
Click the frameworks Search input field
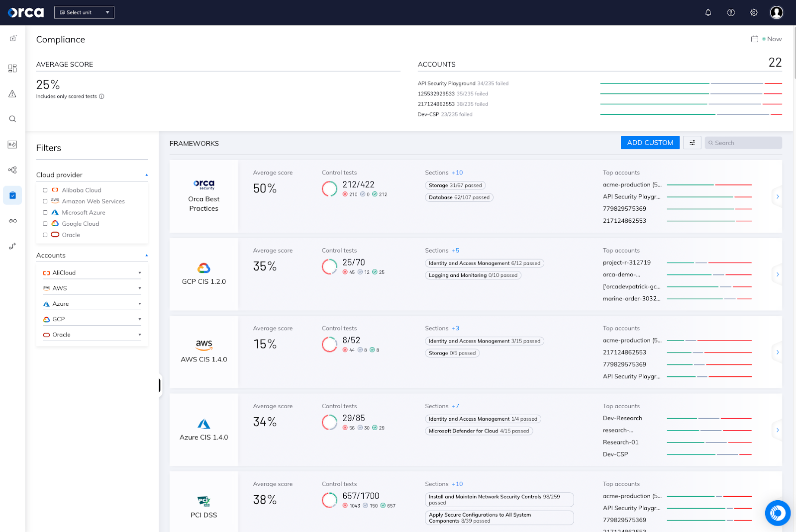pos(743,143)
